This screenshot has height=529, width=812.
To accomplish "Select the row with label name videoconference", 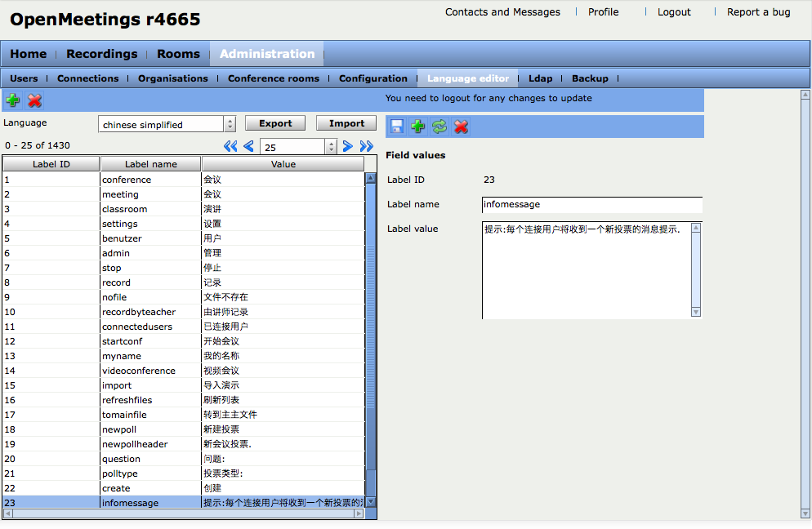I will point(184,371).
